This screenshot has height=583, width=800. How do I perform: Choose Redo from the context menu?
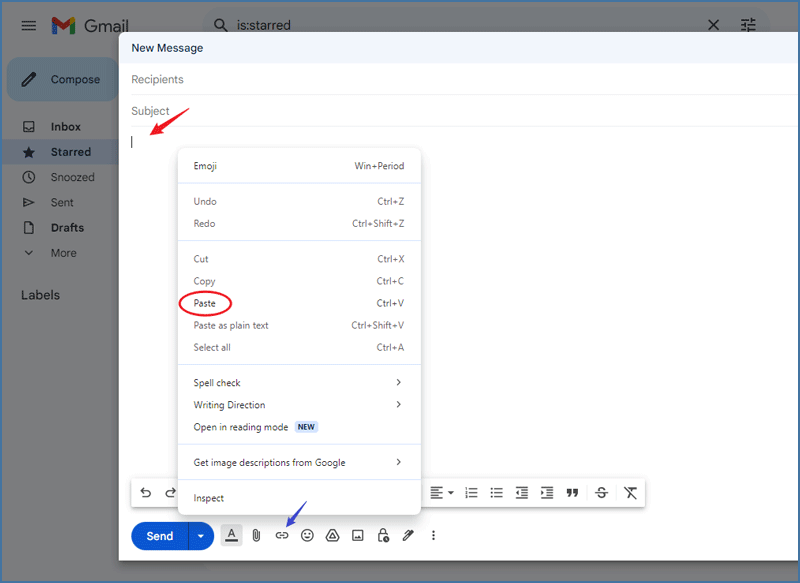299,223
